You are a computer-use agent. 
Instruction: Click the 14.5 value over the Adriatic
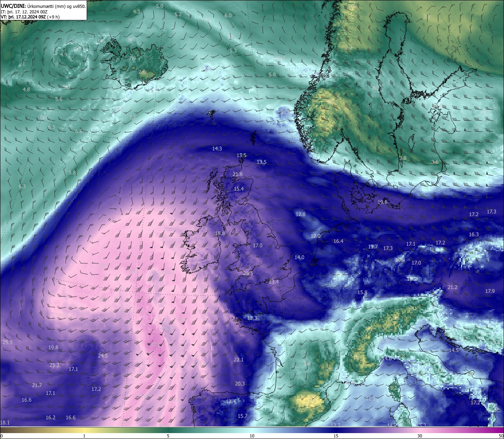[x=454, y=350]
